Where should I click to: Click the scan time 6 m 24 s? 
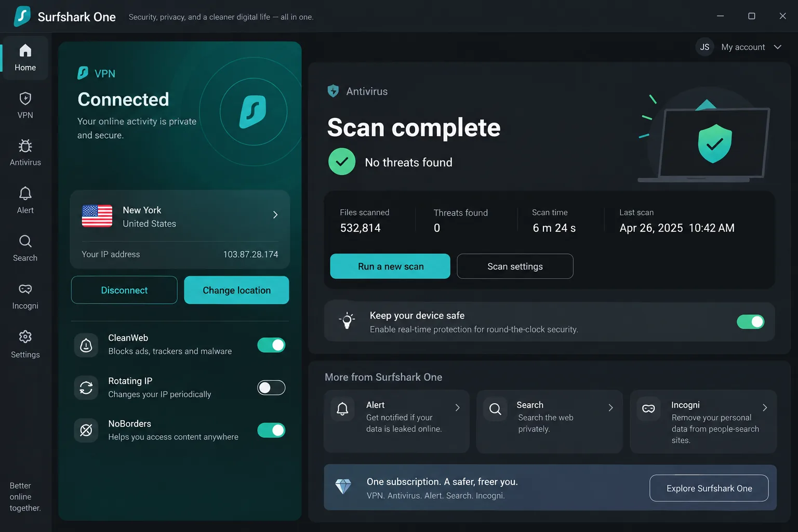[x=554, y=228]
